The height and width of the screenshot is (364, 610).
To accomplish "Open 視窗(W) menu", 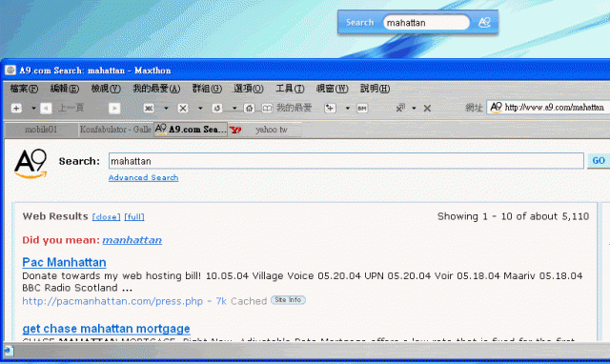I will pyautogui.click(x=332, y=89).
